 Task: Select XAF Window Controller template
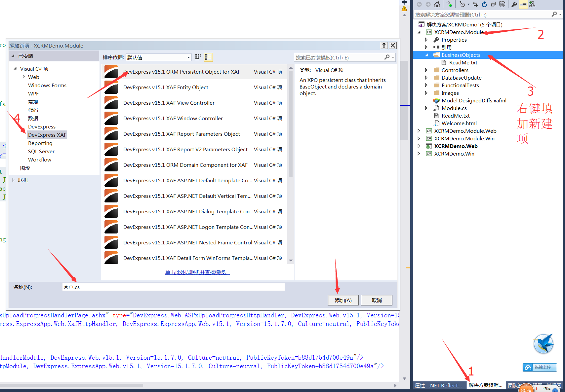194,118
